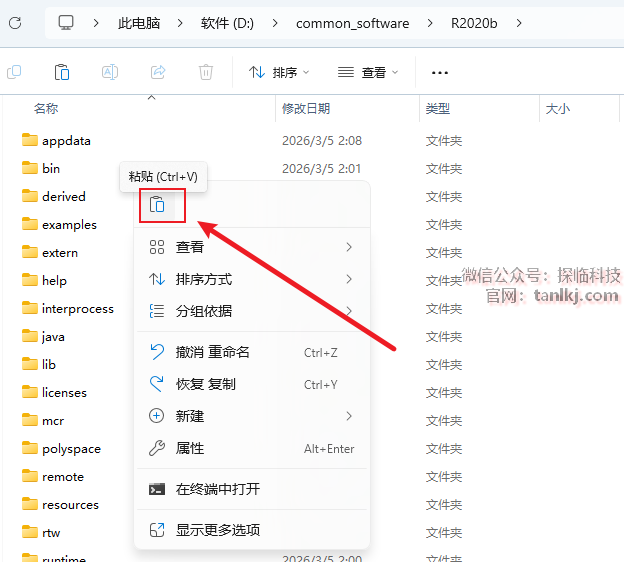
Task: Click the date 2026/3/5 2:01 cell
Action: click(x=322, y=169)
